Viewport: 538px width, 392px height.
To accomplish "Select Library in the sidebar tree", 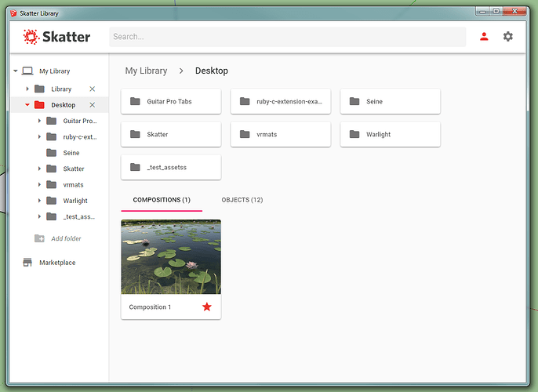I will click(61, 89).
